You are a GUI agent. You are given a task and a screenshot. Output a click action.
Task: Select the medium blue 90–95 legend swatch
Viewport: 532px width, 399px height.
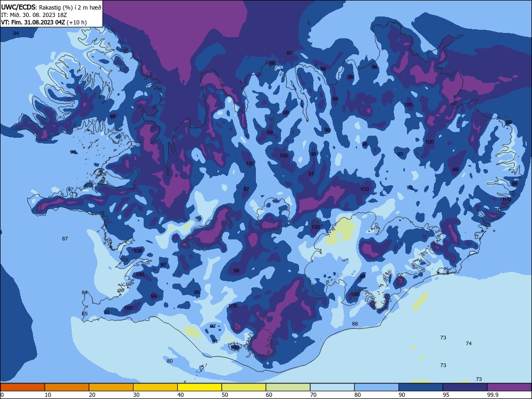[421, 387]
